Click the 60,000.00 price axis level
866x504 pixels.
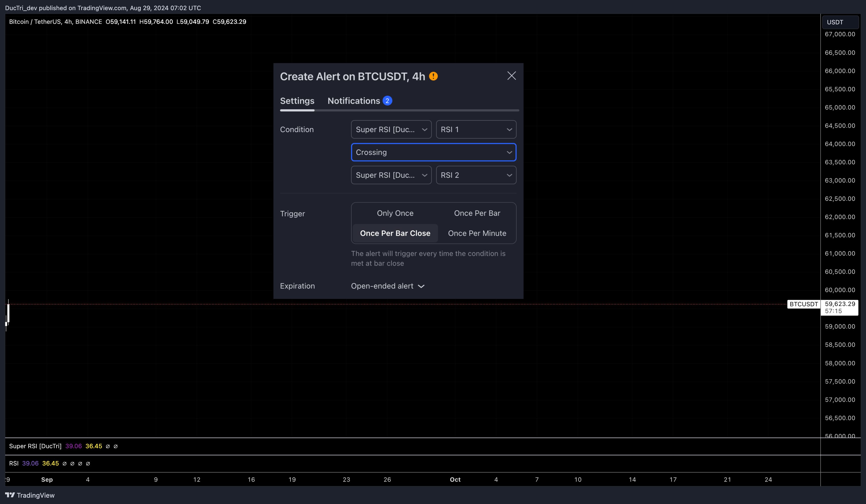(840, 290)
